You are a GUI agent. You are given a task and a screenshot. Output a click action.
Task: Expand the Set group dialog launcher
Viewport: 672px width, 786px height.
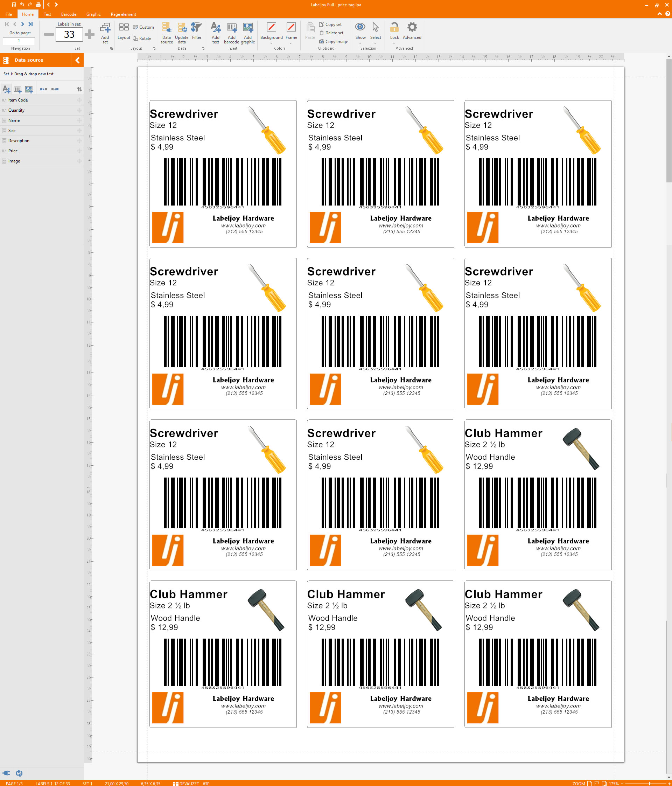(x=112, y=49)
